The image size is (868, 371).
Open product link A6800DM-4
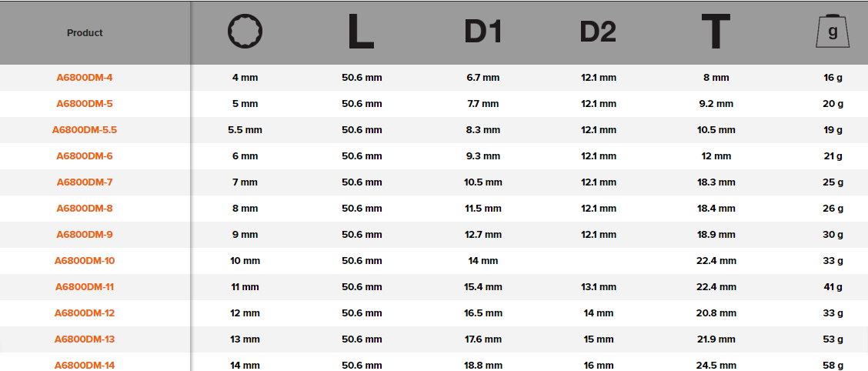[85, 78]
